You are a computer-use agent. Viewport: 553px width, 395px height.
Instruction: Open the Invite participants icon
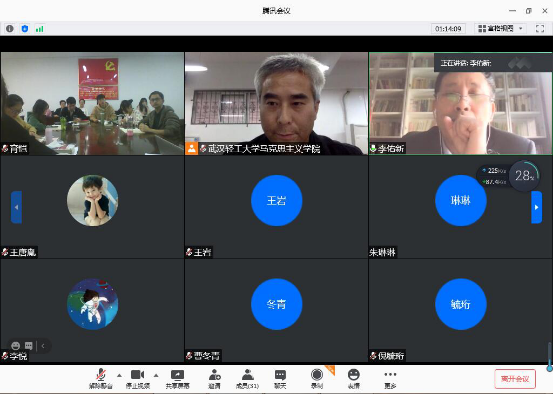[214, 379]
